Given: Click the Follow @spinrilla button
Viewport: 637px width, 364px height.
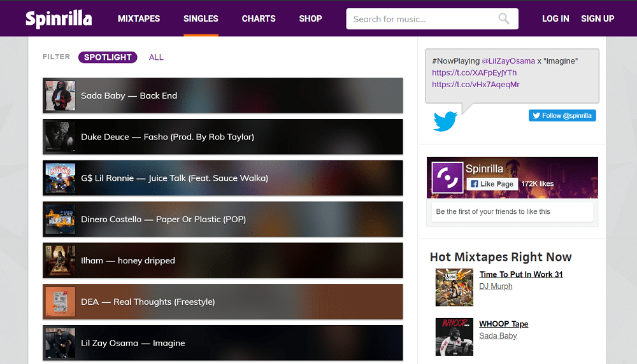Looking at the screenshot, I should coord(562,115).
